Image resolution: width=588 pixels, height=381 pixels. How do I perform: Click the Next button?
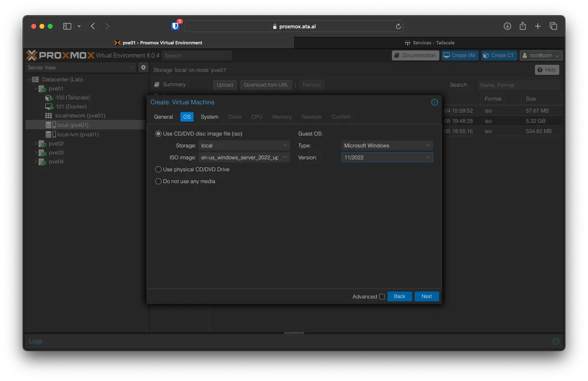[x=427, y=296]
